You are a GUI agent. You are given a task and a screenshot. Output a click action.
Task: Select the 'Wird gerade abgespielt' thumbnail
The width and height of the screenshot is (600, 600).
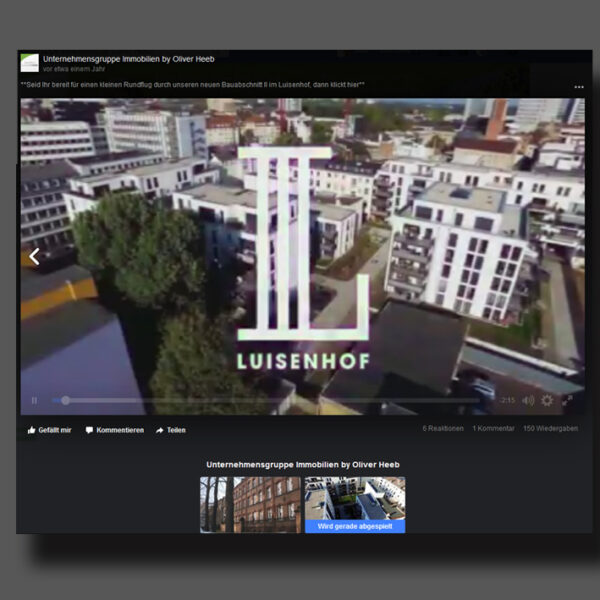pos(355,504)
